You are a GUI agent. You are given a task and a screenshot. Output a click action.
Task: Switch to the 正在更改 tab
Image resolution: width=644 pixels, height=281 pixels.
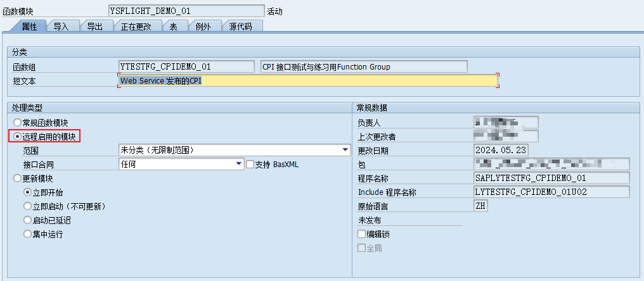tap(136, 27)
